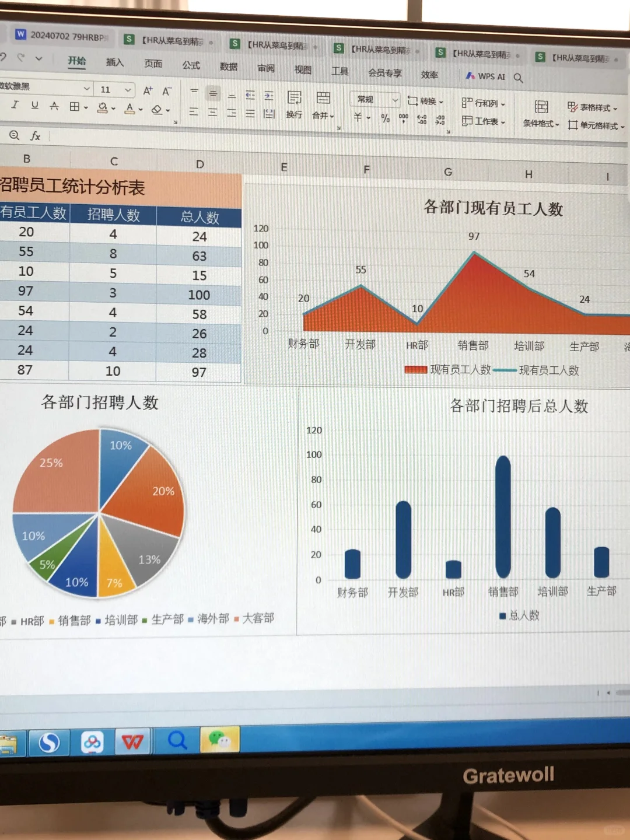Screen dimensions: 630x840
Task: Open WeChat from the taskbar
Action: click(220, 740)
